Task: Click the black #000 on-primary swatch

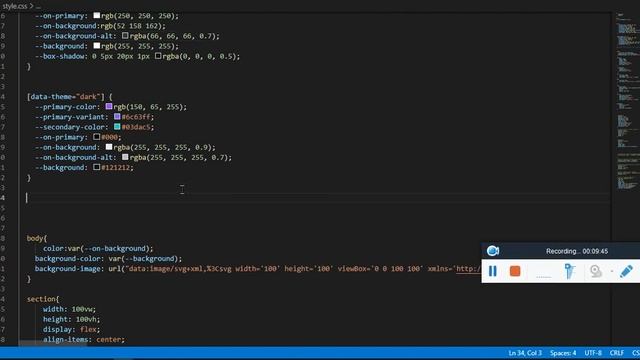Action: (x=97, y=137)
